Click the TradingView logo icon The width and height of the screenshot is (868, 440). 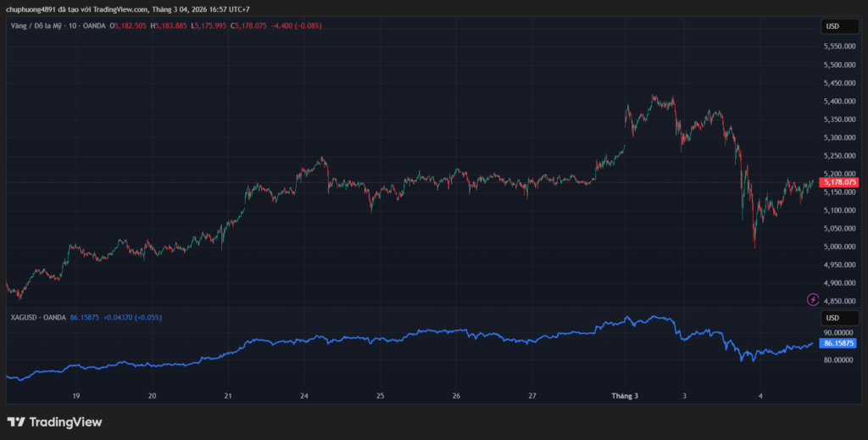point(16,421)
